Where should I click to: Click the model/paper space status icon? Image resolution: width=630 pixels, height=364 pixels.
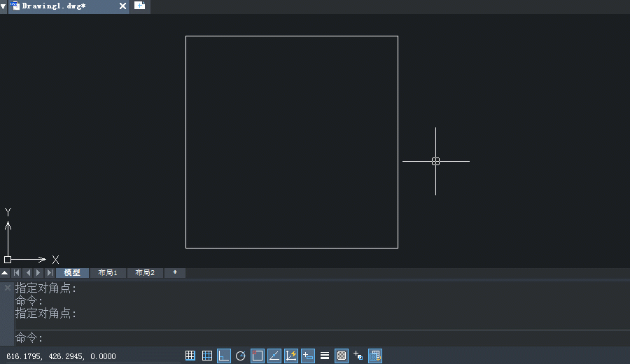click(x=375, y=356)
